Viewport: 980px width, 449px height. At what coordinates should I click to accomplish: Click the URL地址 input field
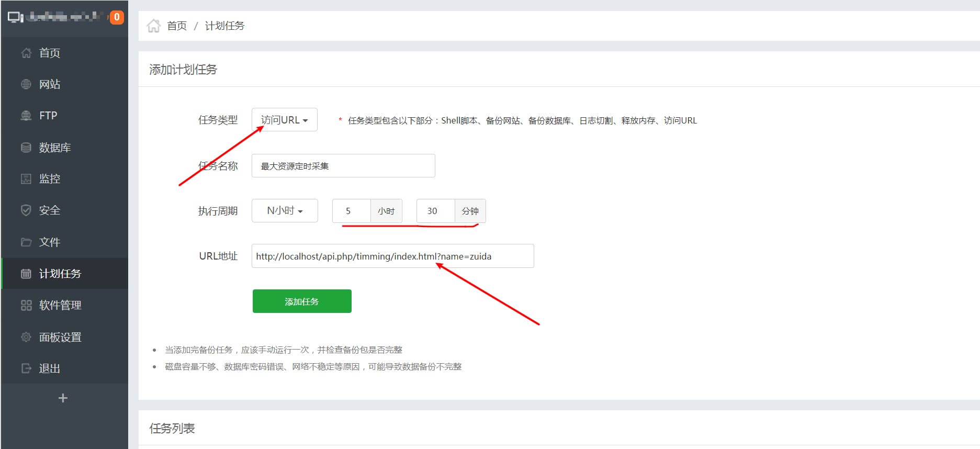tap(392, 256)
